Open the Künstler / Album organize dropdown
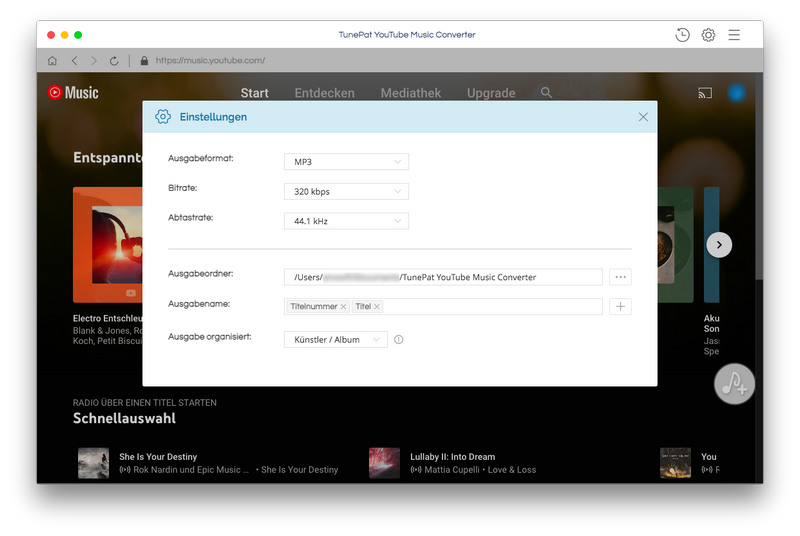800x536 pixels. pos(336,340)
